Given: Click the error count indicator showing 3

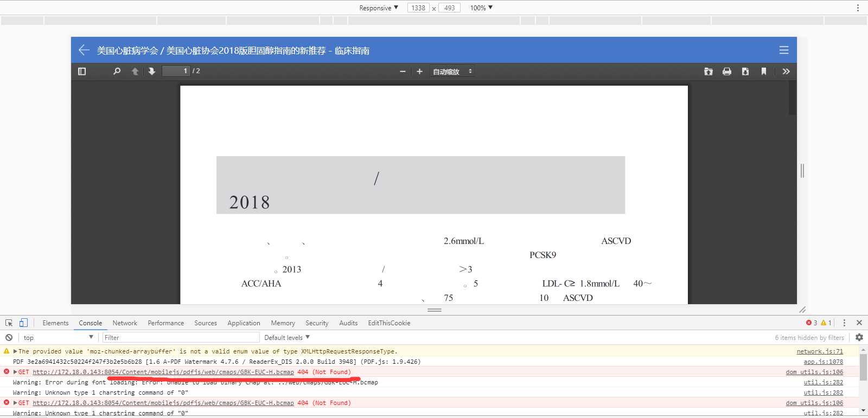Looking at the screenshot, I should point(812,323).
